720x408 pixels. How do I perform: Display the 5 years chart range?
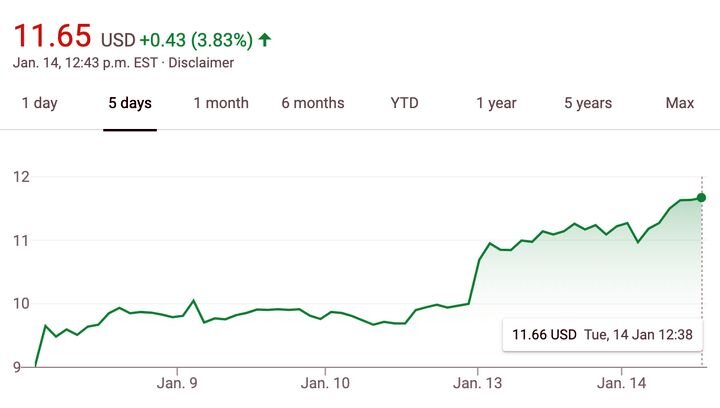(x=588, y=103)
